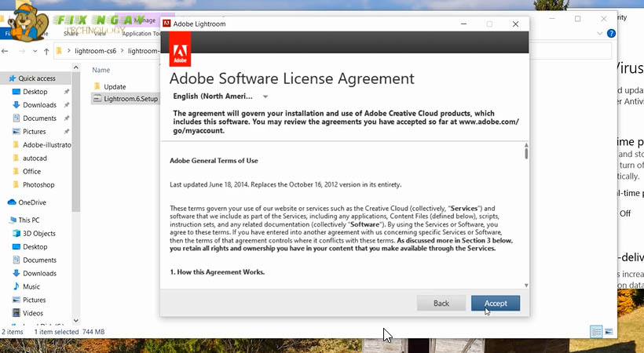
Task: Click the license text scrollbar down arrow
Action: (x=526, y=286)
